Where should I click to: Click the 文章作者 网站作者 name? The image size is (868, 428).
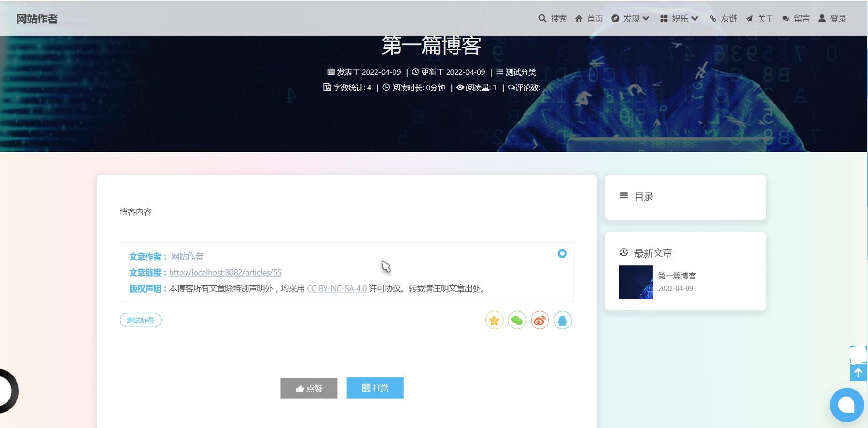(x=187, y=256)
